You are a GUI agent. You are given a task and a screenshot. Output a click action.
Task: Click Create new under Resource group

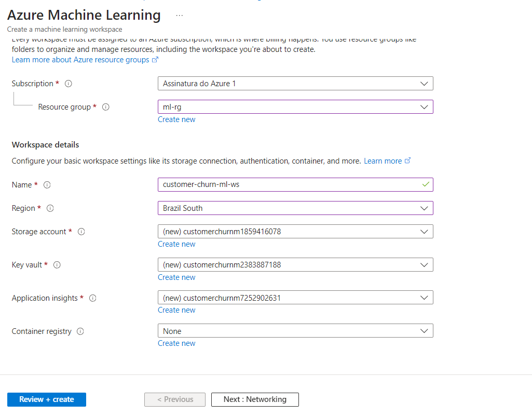click(176, 119)
